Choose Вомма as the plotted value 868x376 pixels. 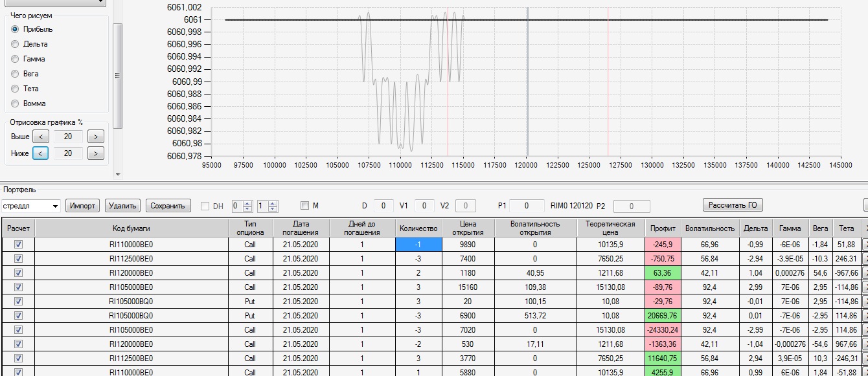pos(15,104)
